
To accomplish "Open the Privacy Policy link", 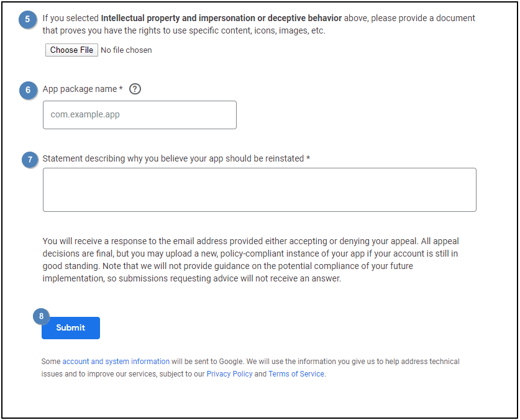I will tap(229, 374).
